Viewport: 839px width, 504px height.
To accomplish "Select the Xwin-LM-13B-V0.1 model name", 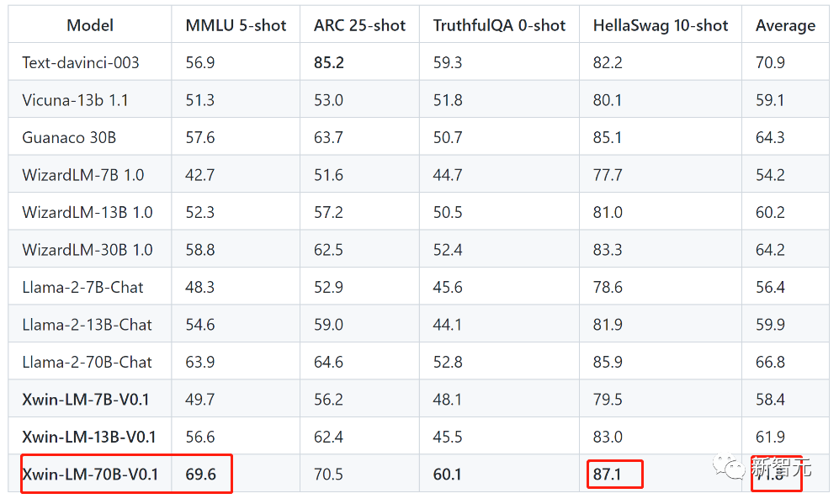I will 89,437.
